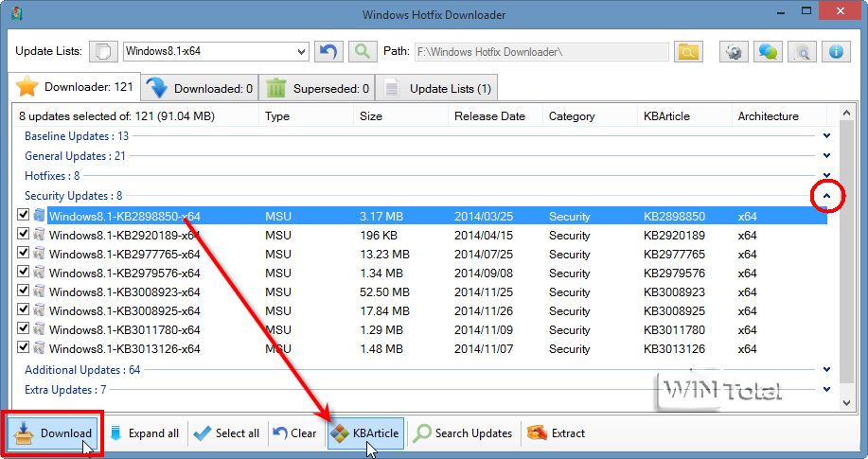The width and height of the screenshot is (868, 459).
Task: Open the blue info icon
Action: point(836,52)
